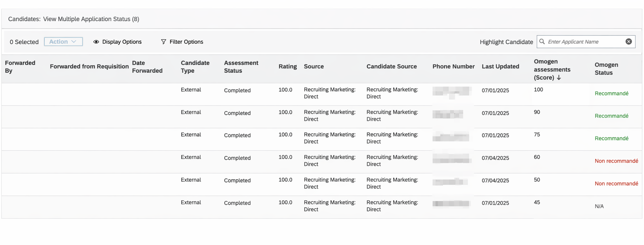Click the score 90 cell

[x=537, y=112]
